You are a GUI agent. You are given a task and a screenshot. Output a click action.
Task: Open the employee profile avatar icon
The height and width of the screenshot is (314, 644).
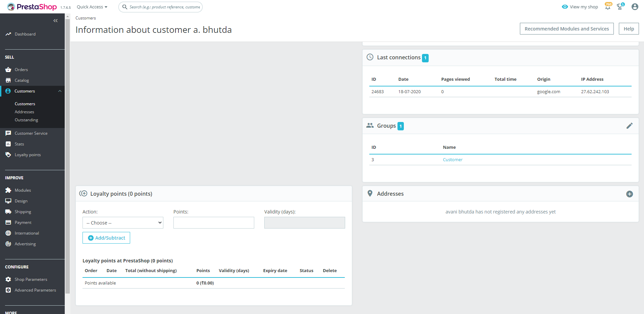(635, 7)
